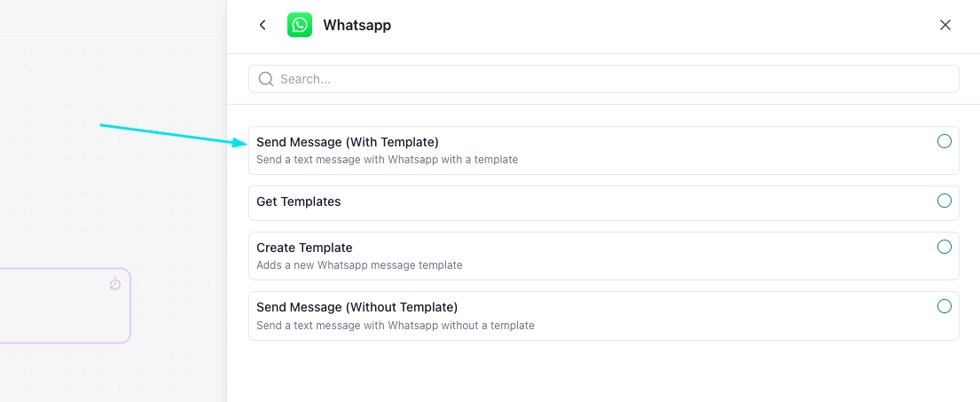The height and width of the screenshot is (402, 980).
Task: Select the Send Message (Without Template) radio circle
Action: [945, 306]
